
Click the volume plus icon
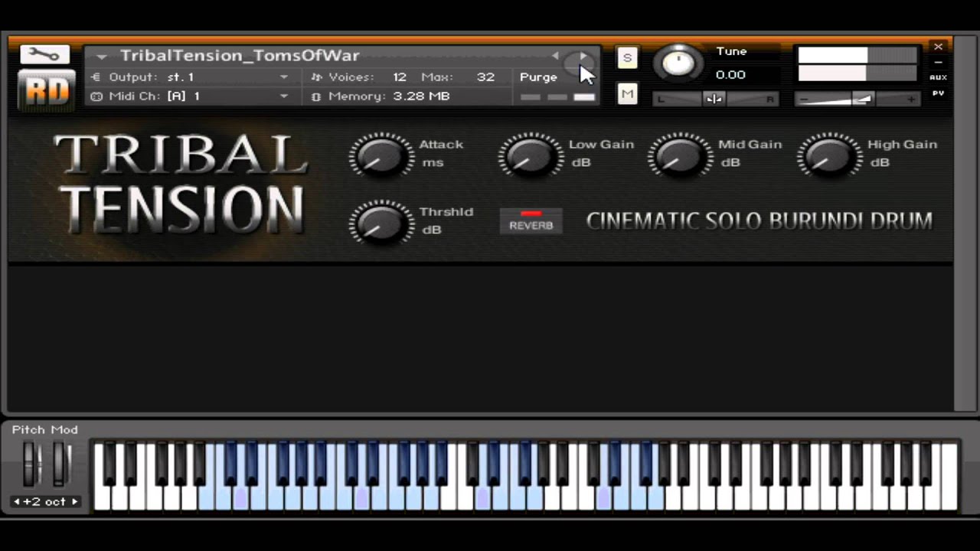[x=911, y=99]
